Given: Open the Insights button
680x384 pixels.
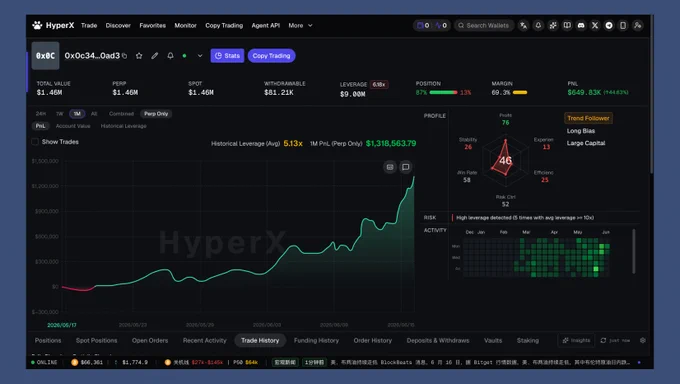Looking at the screenshot, I should click(x=576, y=341).
